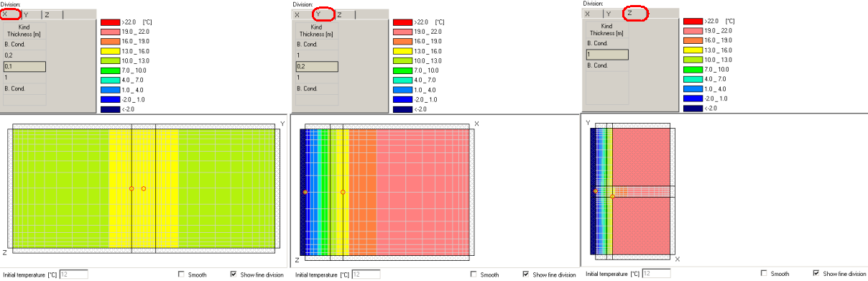Click rightmost orange marker in left temperature plot

tap(144, 188)
